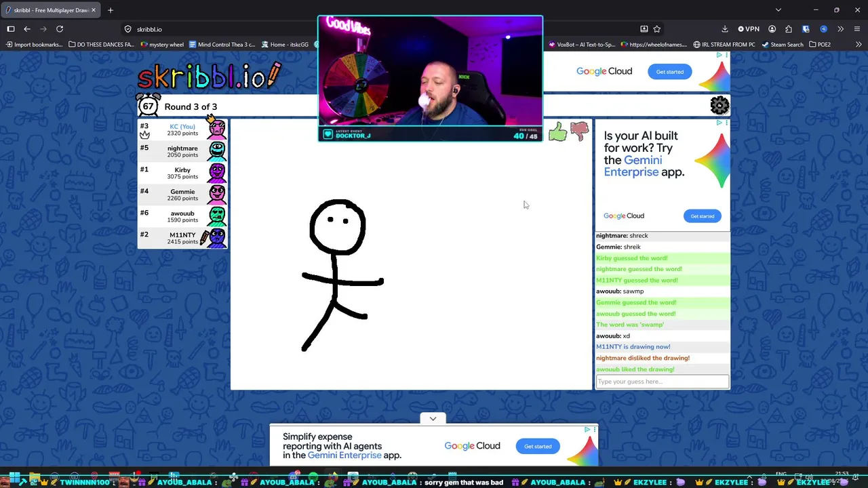Screen dimensions: 868x488
Task: Open the browser downloads panel
Action: point(725,29)
